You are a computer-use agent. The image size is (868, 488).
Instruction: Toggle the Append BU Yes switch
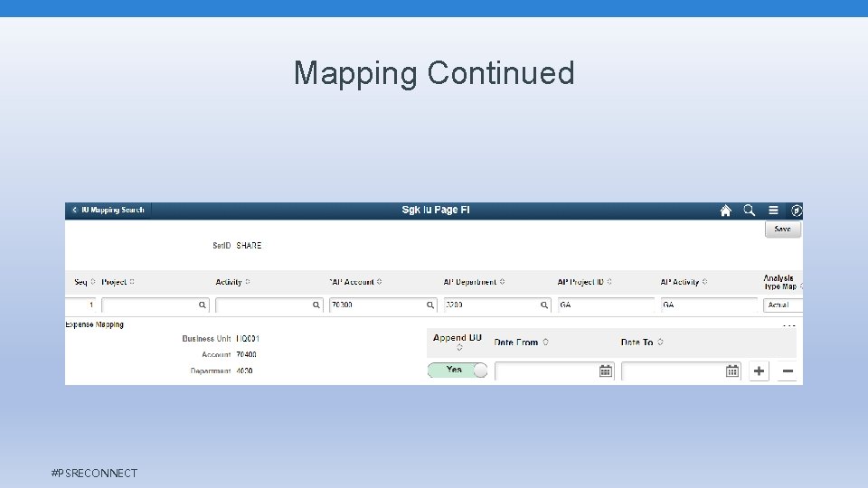coord(458,370)
